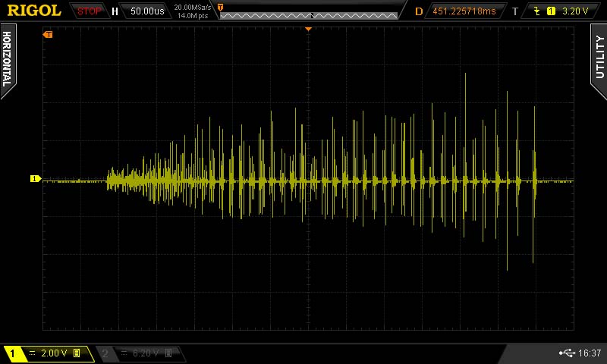Click the waveform memory overview bar
607x364 pixels.
pos(309,15)
